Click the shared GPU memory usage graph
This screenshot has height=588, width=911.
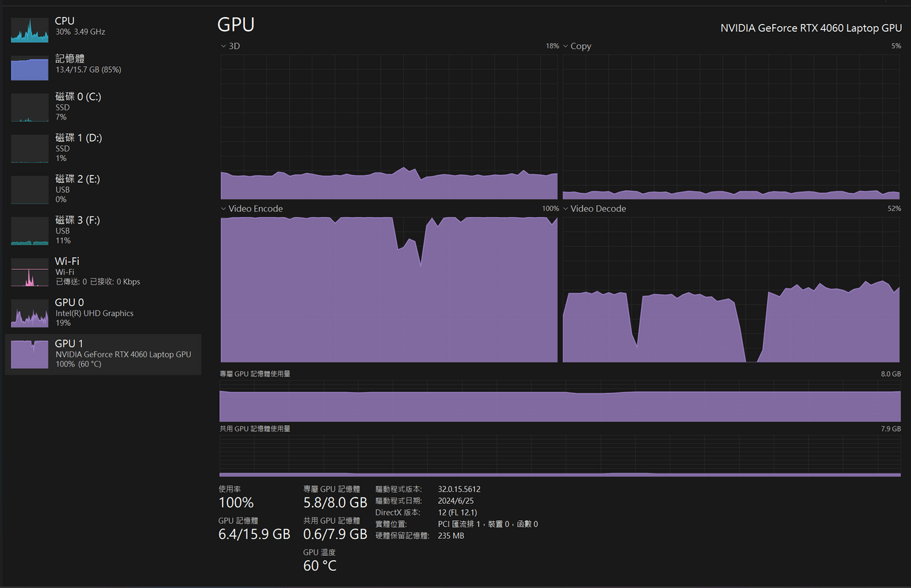pos(559,456)
